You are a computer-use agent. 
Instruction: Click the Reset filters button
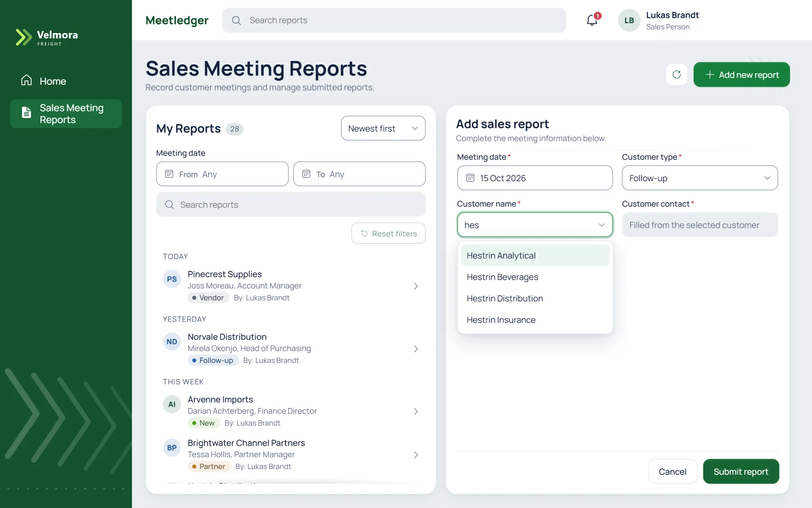pyautogui.click(x=388, y=233)
